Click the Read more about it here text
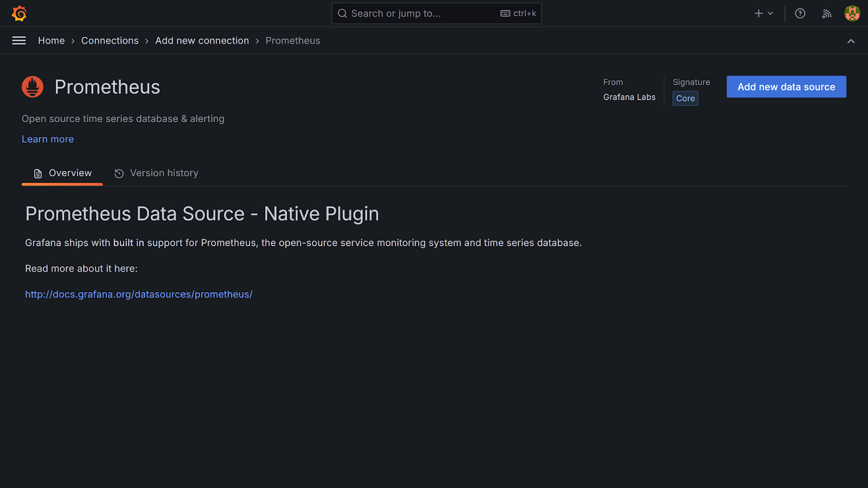Image resolution: width=868 pixels, height=488 pixels. click(81, 269)
